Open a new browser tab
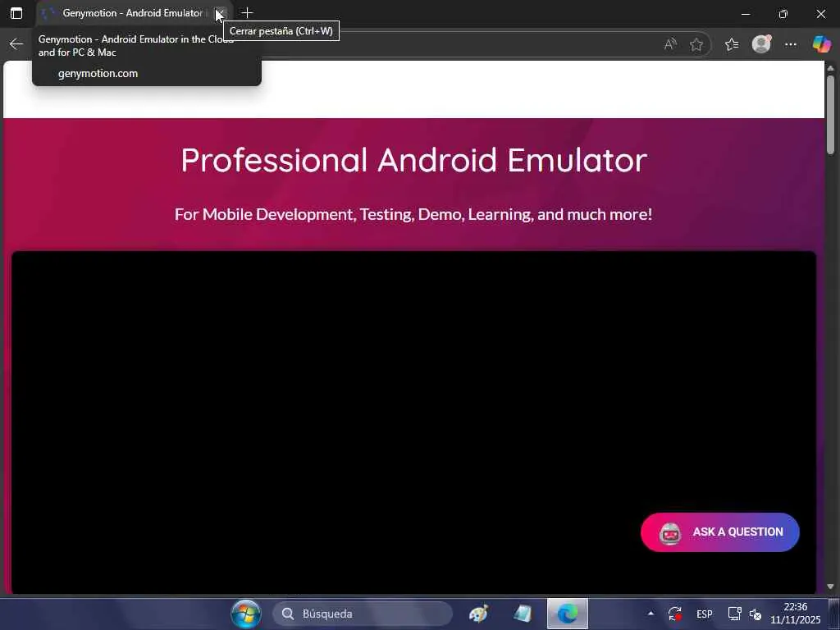 (247, 13)
